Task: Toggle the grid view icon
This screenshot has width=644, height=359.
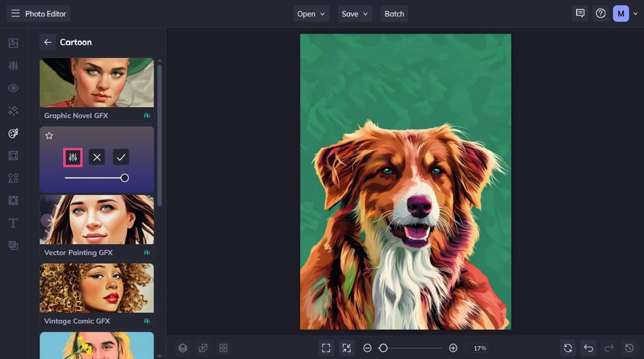Action: pyautogui.click(x=224, y=348)
